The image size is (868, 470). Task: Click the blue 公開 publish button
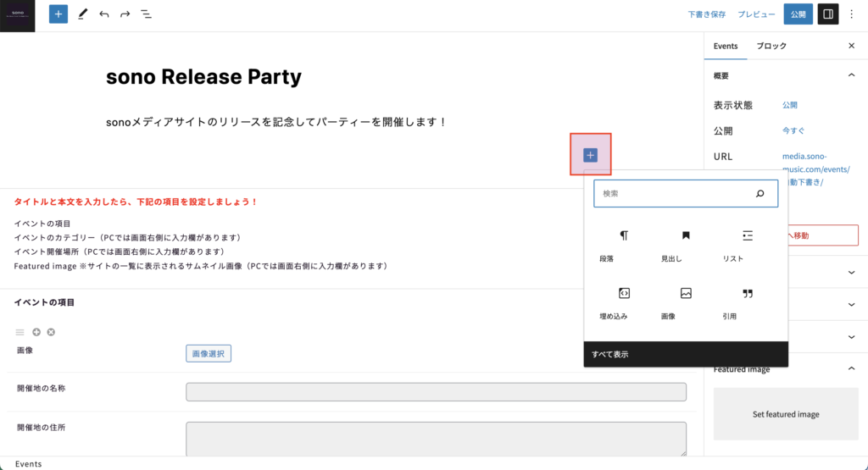(798, 14)
